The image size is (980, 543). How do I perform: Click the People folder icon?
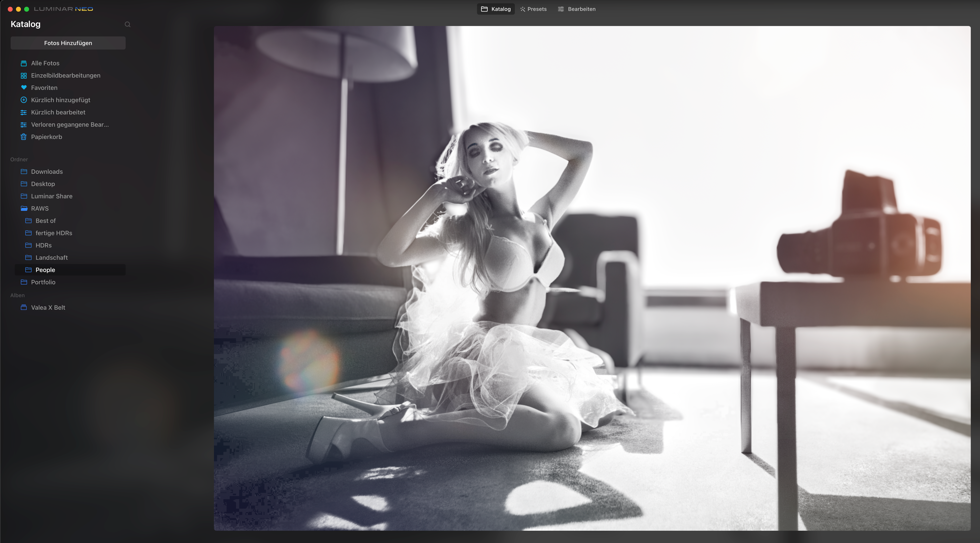28,270
